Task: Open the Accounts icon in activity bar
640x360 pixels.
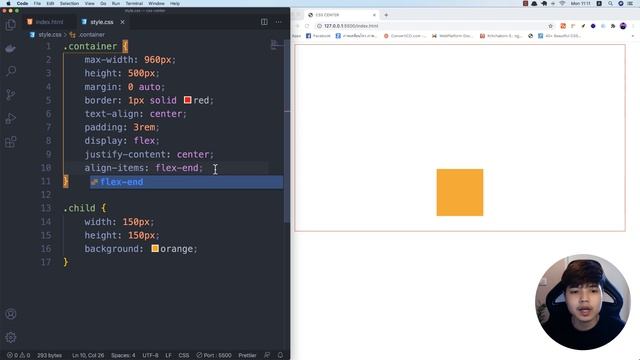Action: tap(11, 314)
